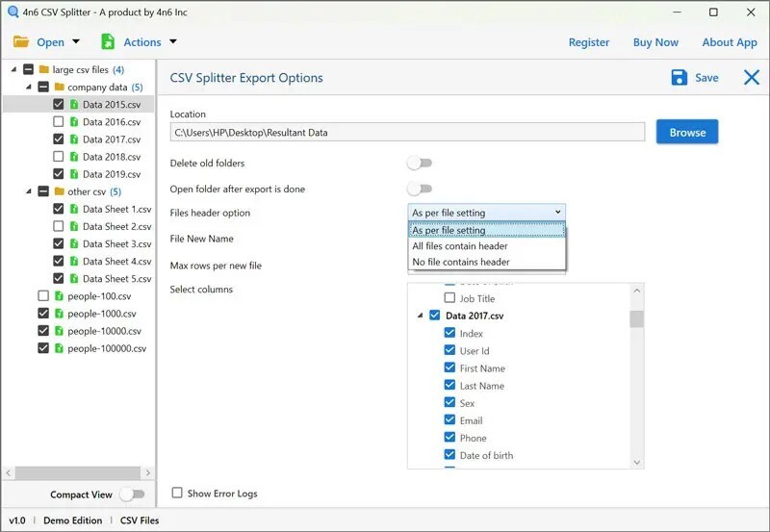Click the Open folder icon

pyautogui.click(x=21, y=41)
